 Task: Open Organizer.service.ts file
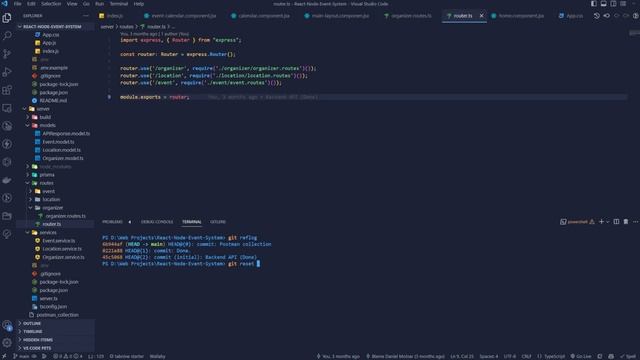pos(55,257)
